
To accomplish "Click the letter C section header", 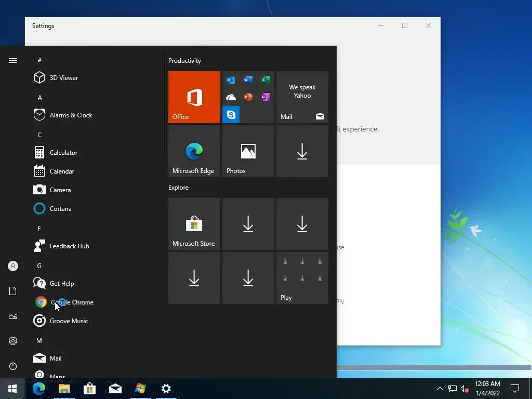I will 39,135.
